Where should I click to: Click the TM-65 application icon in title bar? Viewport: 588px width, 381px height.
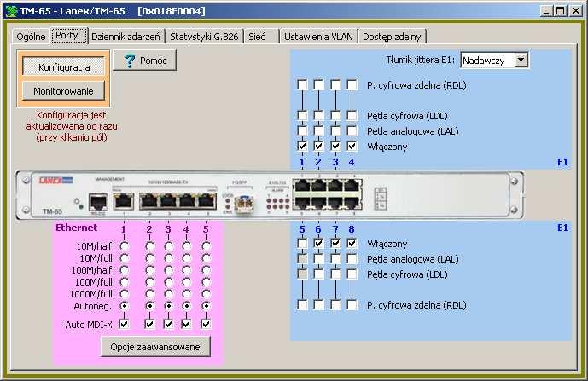tap(11, 11)
